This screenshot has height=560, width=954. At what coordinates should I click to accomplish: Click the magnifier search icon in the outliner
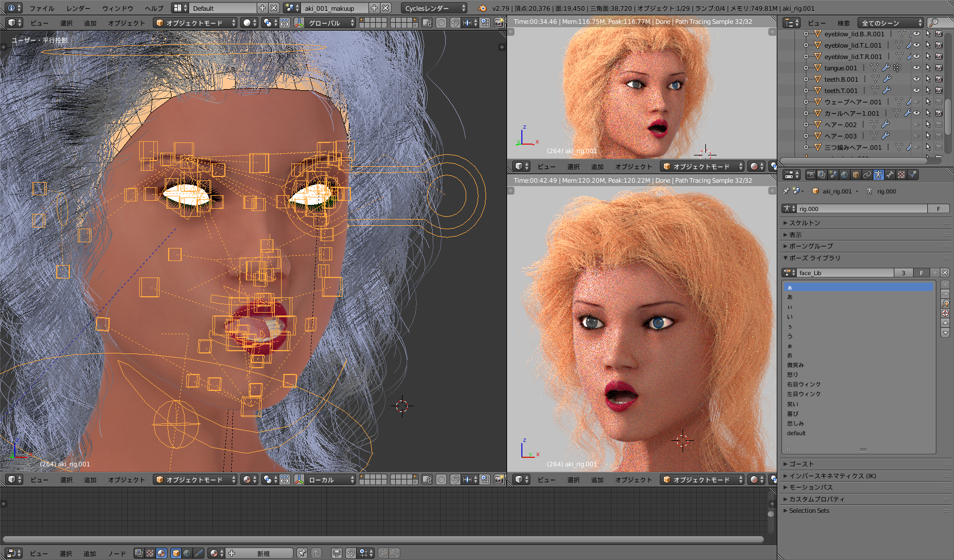[933, 23]
